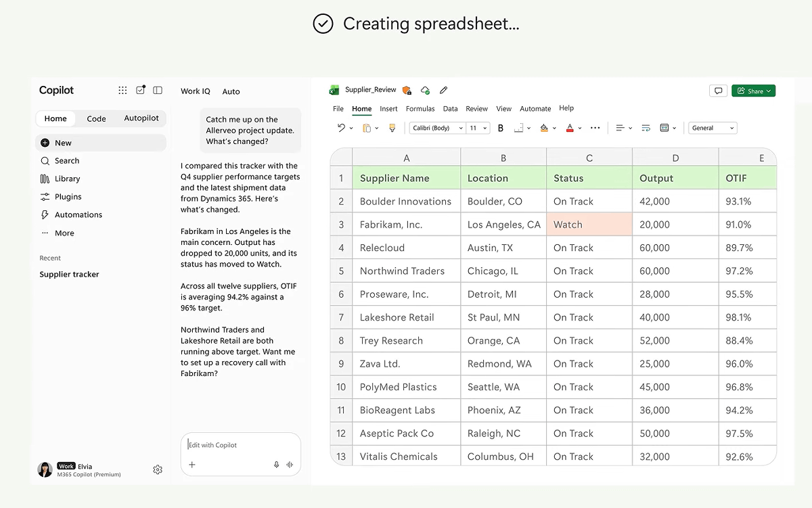This screenshot has height=508, width=812.
Task: Open the app launcher grid icon
Action: tap(122, 90)
